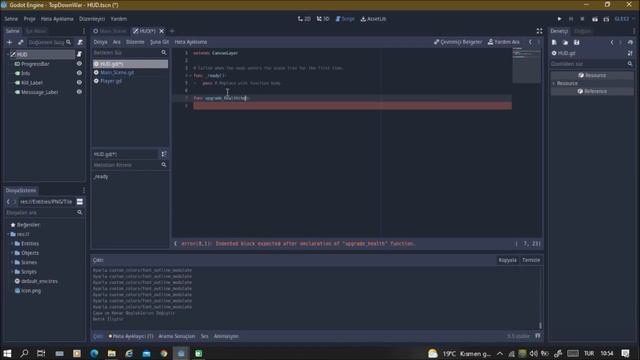Open the Düzenleyici menu
The width and height of the screenshot is (640, 360).
pos(92,19)
